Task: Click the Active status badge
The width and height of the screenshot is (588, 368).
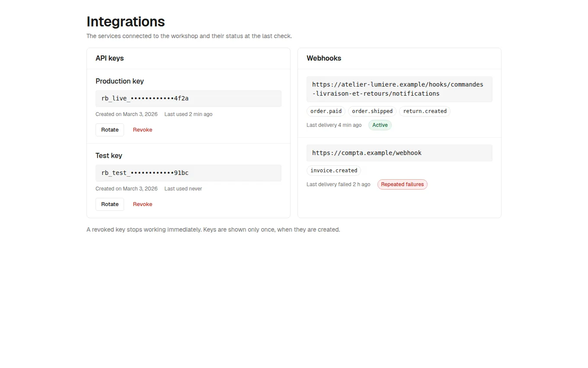Action: [380, 125]
